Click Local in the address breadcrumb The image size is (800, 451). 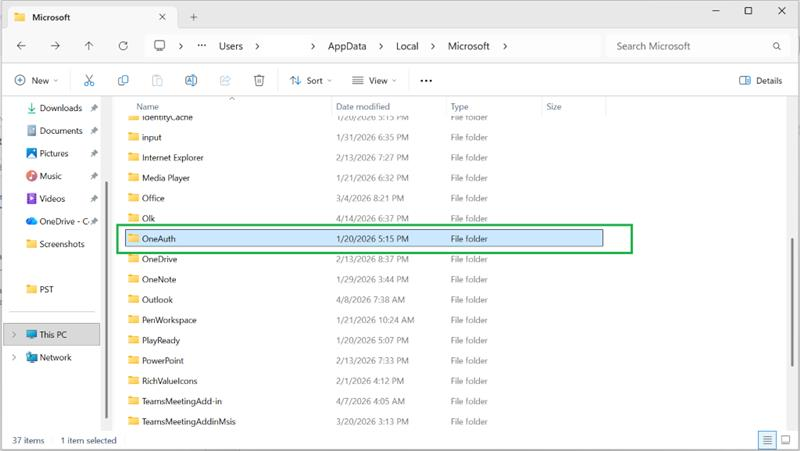tap(407, 46)
